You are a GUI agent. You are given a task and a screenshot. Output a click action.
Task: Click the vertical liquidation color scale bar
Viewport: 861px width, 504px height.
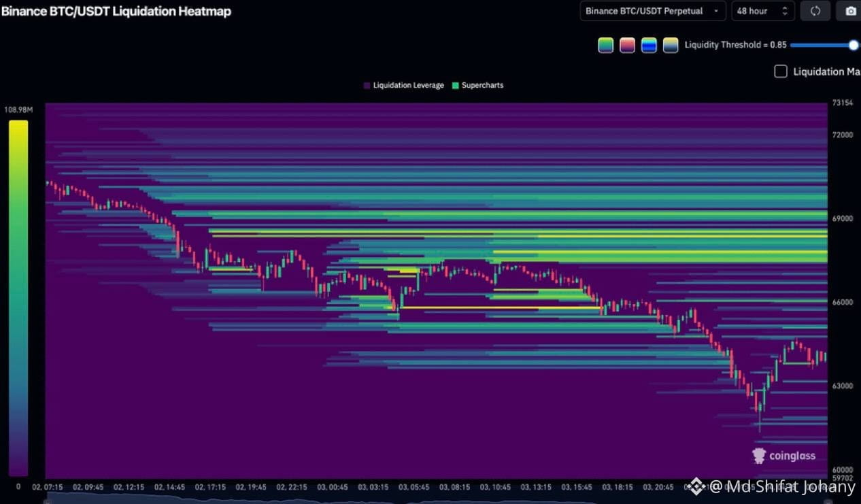pos(18,298)
